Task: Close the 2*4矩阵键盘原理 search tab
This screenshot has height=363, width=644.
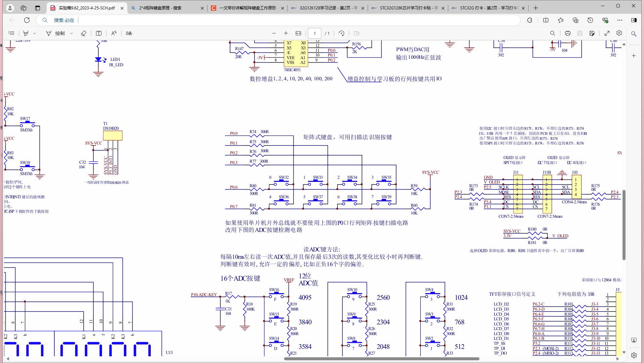Action: 202,8
